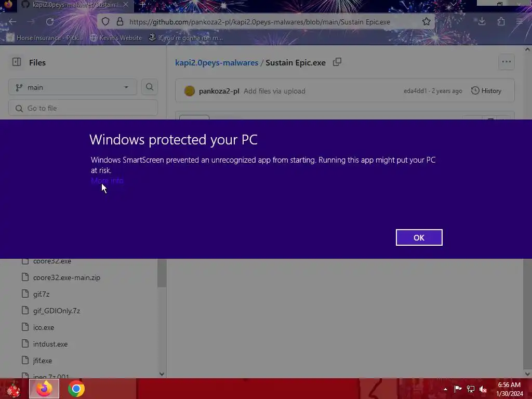Open ico.exe in file tree
This screenshot has height=399, width=532.
click(x=44, y=327)
